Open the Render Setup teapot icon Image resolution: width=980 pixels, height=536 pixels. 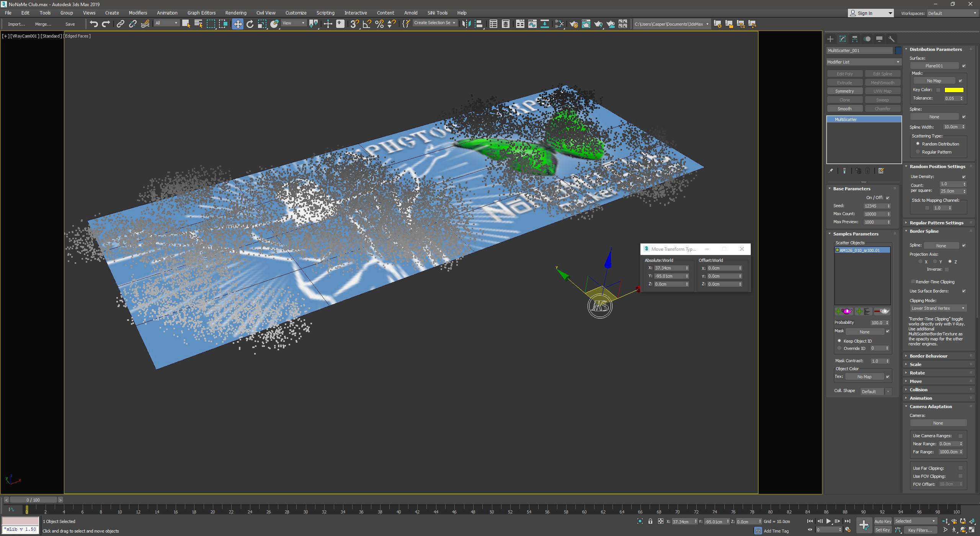[574, 24]
